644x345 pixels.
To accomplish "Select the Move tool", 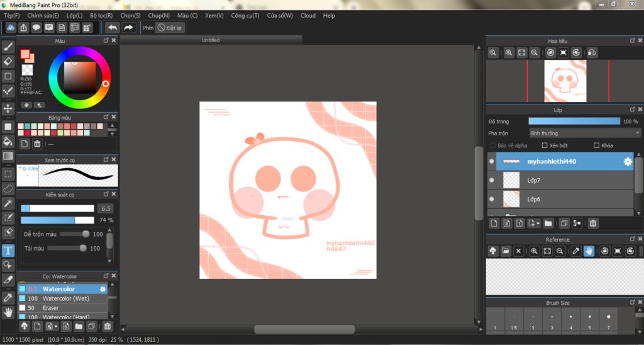I will tap(8, 108).
